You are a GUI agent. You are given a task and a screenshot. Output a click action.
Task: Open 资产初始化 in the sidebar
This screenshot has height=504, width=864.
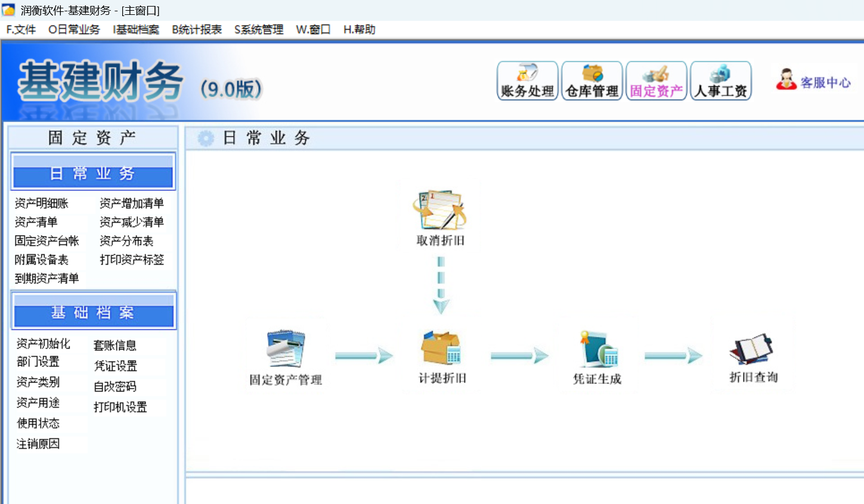44,344
